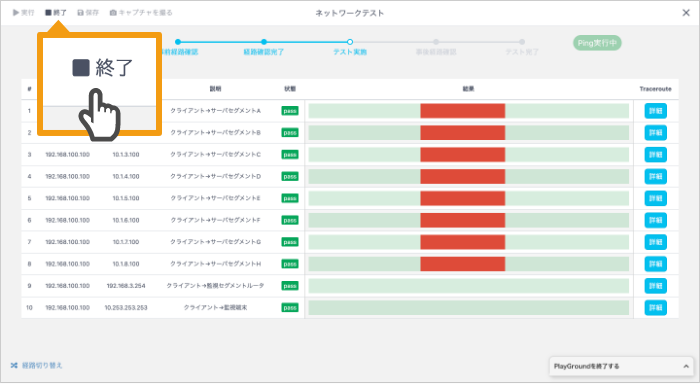
Task: Click red failure segment in row 4 result bar
Action: click(x=462, y=176)
